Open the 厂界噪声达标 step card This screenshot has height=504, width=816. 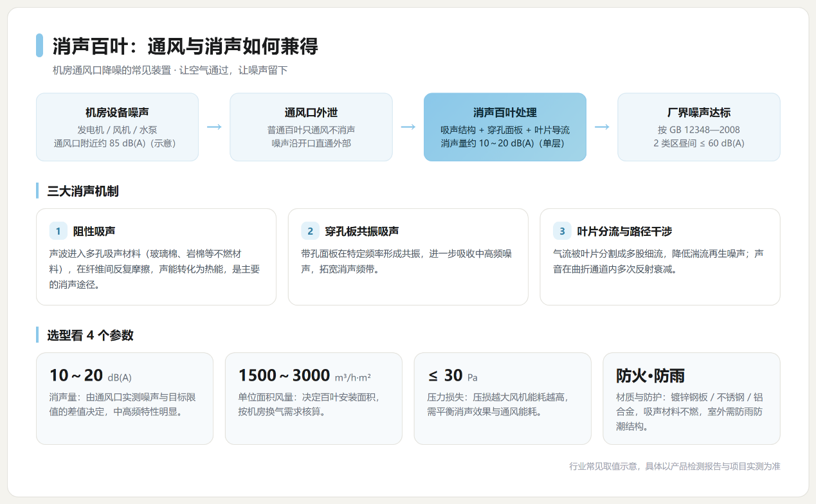(699, 127)
